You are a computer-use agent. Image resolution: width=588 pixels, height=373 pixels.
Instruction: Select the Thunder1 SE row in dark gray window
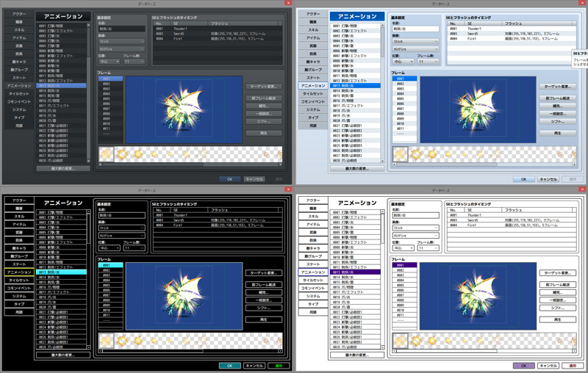point(218,29)
